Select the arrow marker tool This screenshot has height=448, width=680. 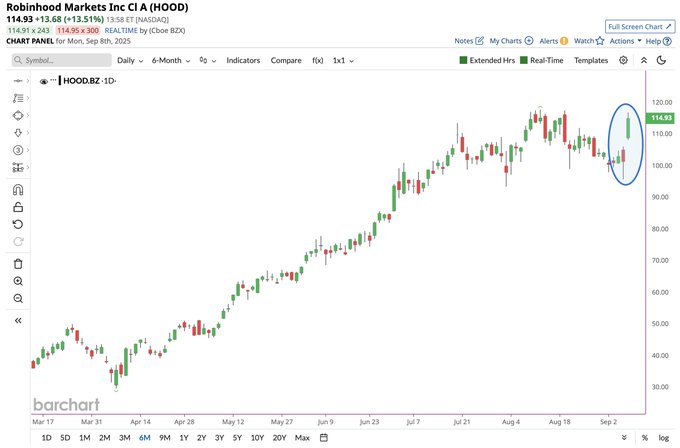coord(18,133)
